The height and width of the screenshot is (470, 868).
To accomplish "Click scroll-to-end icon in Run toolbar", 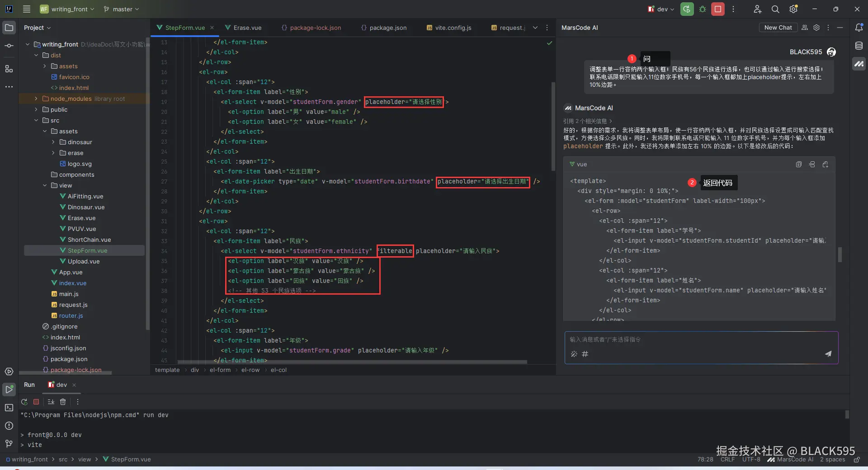I will 51,402.
